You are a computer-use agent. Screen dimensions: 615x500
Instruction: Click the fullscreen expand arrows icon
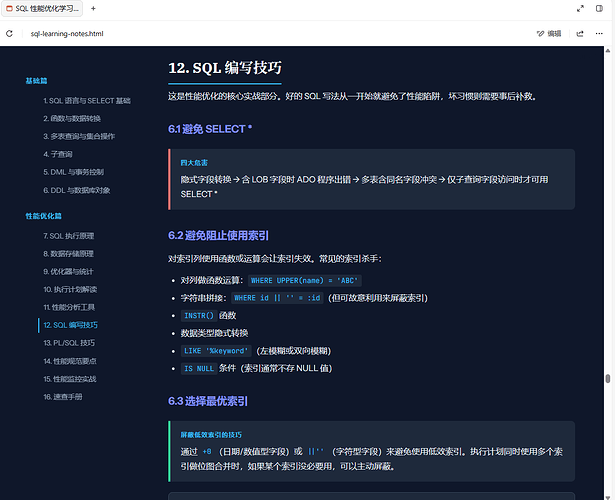tap(580, 8)
